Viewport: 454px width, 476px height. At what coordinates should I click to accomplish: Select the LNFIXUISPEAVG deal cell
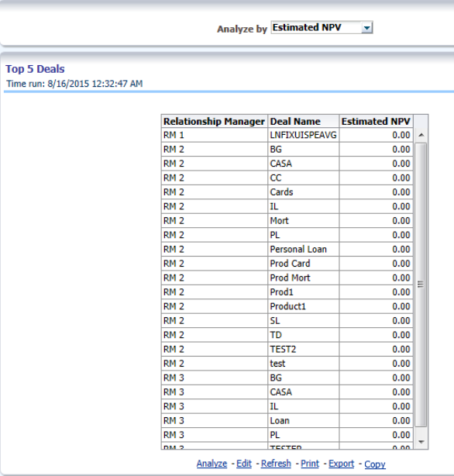(303, 135)
